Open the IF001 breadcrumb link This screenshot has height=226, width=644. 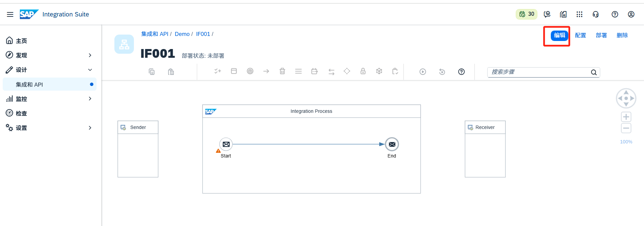coord(203,34)
